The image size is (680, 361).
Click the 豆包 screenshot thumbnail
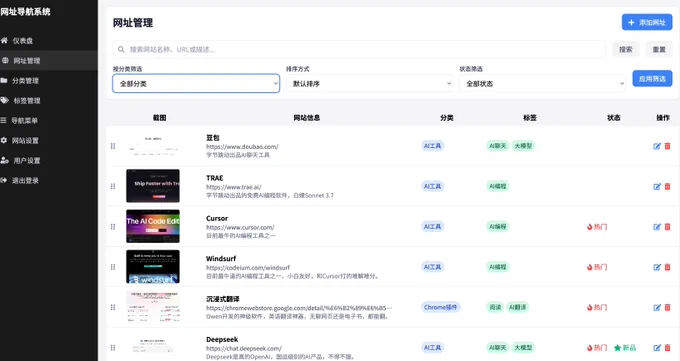click(153, 146)
